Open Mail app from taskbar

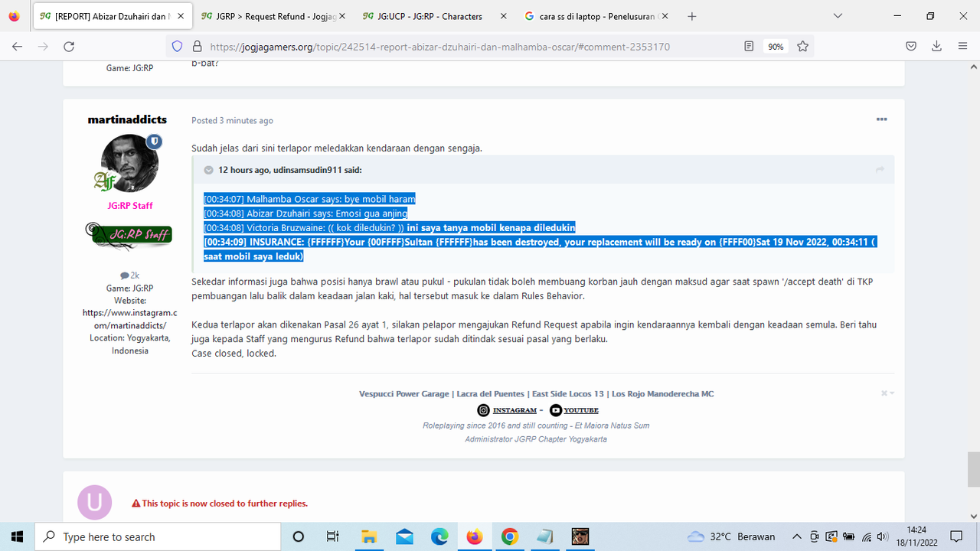pos(404,536)
